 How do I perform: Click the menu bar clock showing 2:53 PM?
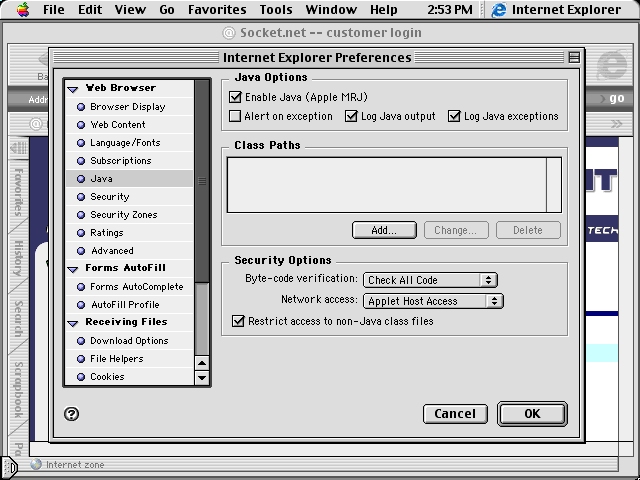tap(450, 9)
